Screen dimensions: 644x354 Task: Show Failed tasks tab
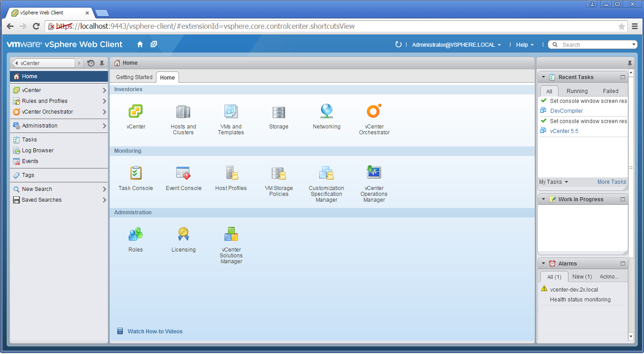(611, 91)
